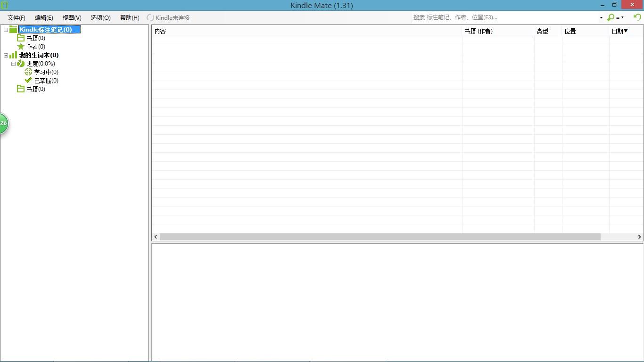Open the search history dropdown arrow

coord(601,17)
